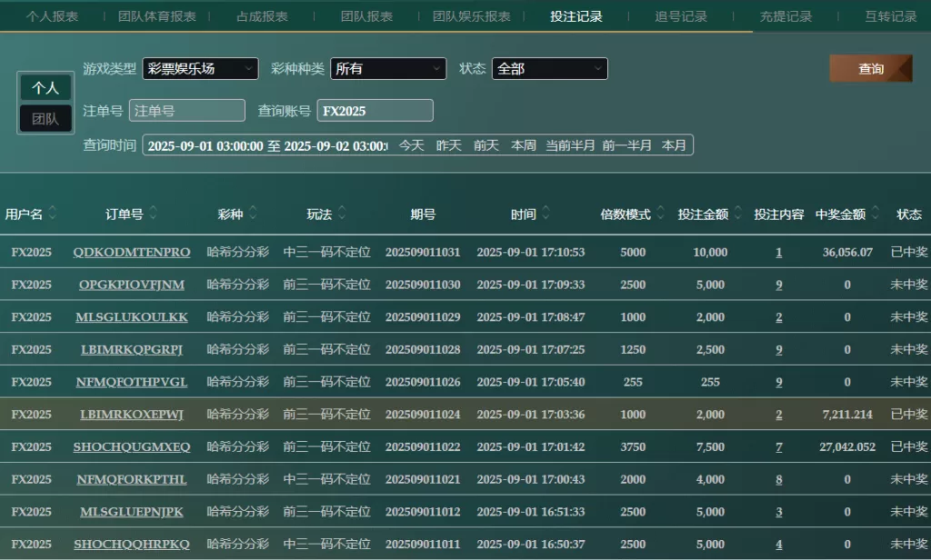Switch to the 团队 view toggle
The image size is (931, 560).
(x=45, y=119)
